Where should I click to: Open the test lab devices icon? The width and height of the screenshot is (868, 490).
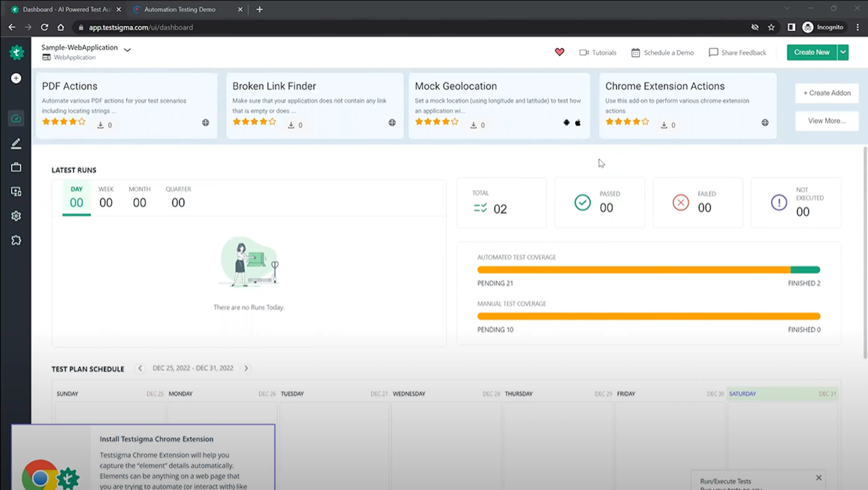16,192
